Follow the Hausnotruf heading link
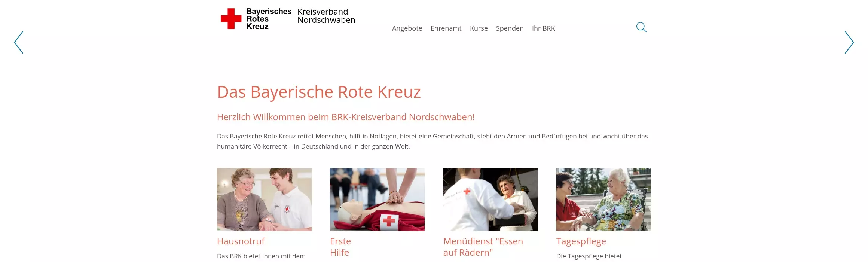 tap(241, 241)
